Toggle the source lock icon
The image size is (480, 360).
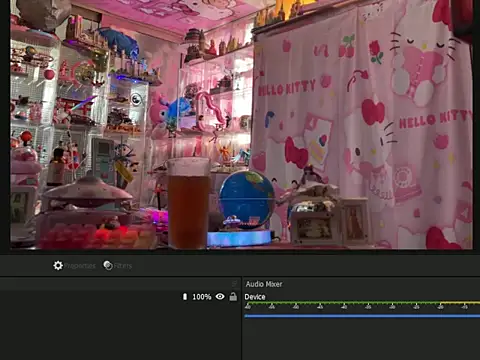point(233,296)
